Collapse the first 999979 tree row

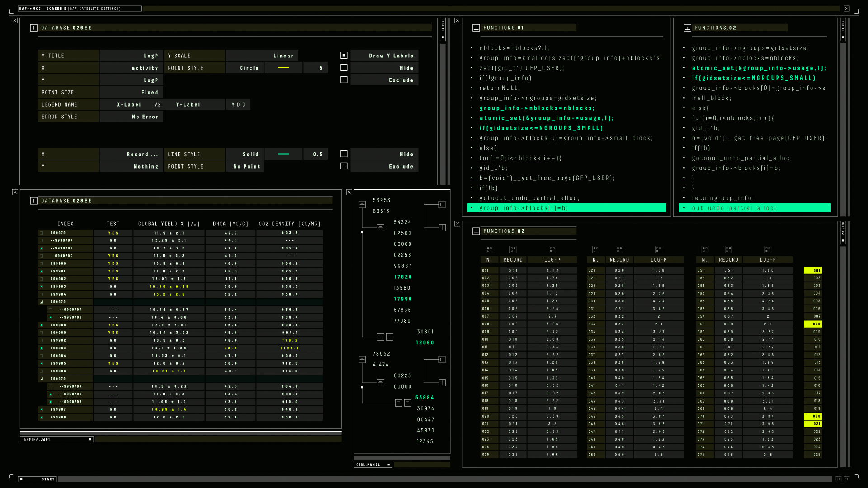tap(42, 302)
